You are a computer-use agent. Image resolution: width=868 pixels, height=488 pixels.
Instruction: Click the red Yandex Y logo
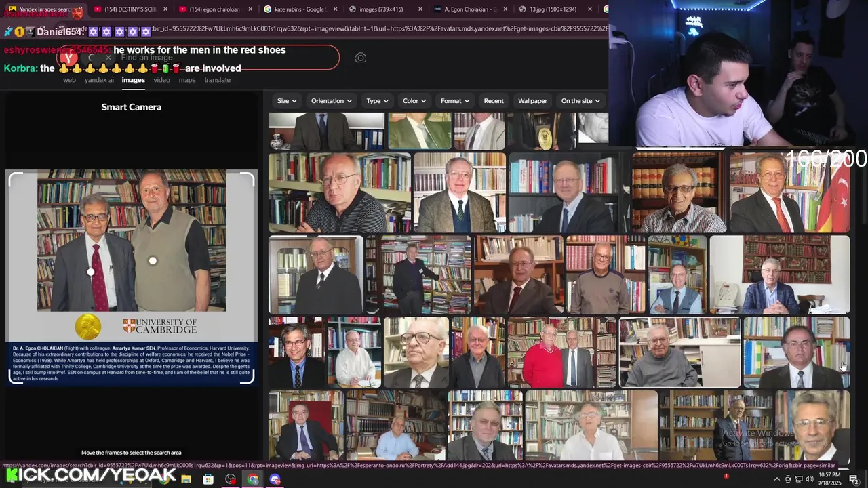point(68,58)
